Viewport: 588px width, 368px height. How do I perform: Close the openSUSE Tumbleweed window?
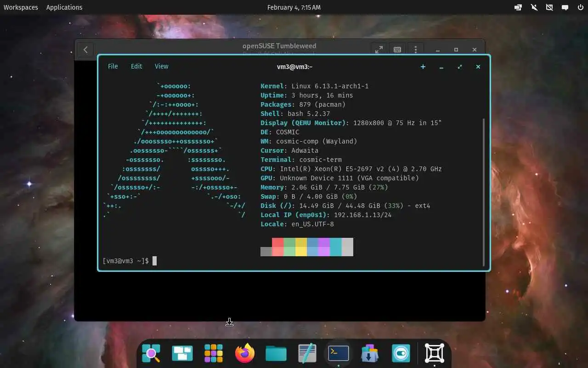tap(475, 50)
